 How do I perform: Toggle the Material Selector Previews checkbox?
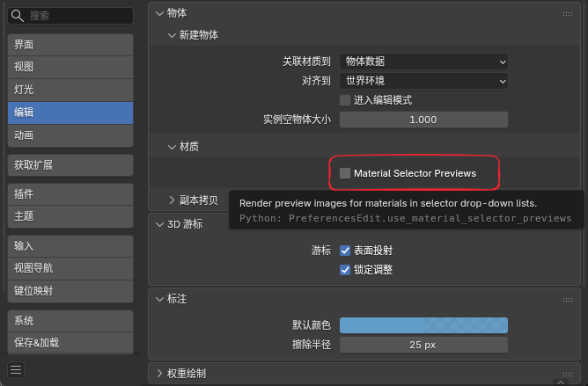[345, 173]
